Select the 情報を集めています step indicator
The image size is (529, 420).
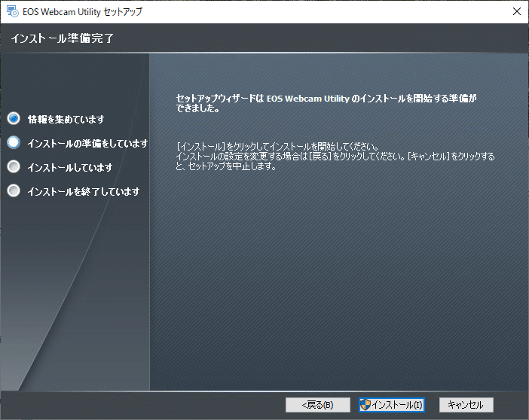[14, 118]
